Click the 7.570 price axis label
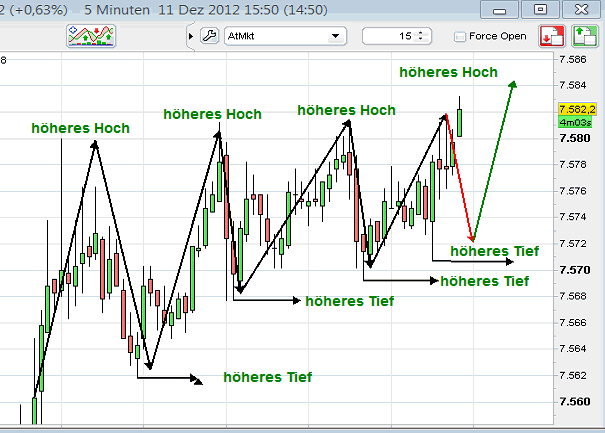This screenshot has height=433, width=605. click(x=575, y=270)
